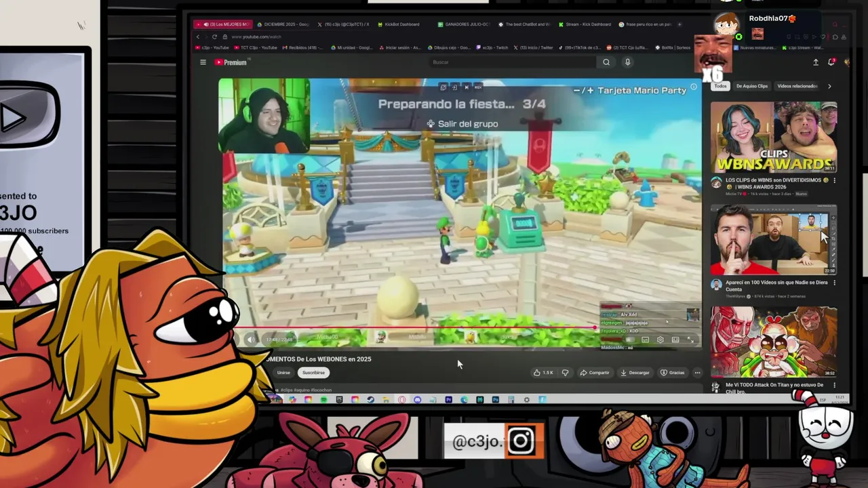Reload the page with browser refresh icon
Screen dimensions: 868x488
click(214, 37)
